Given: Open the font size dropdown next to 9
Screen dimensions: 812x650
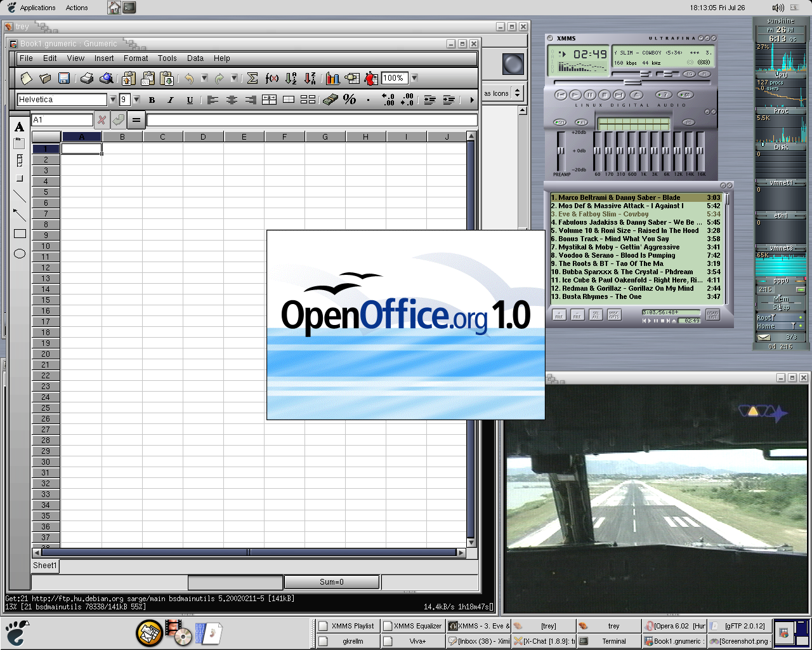Looking at the screenshot, I should [136, 100].
